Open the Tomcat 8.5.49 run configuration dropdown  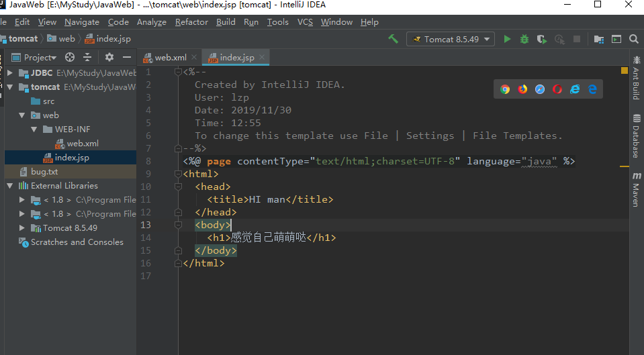(x=451, y=39)
